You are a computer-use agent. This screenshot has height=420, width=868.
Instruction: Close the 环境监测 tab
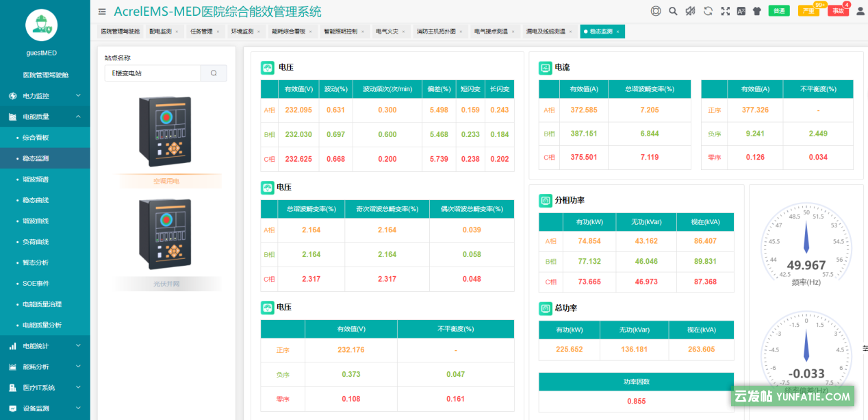tap(259, 32)
